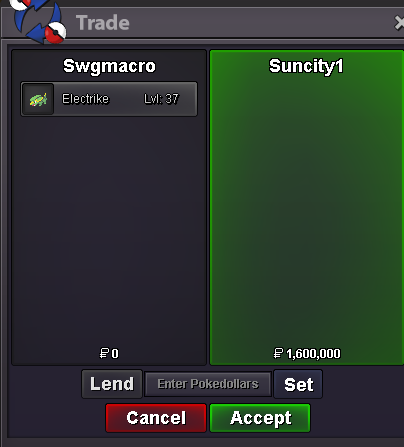
Task: Select the Electrike name label
Action: (85, 99)
